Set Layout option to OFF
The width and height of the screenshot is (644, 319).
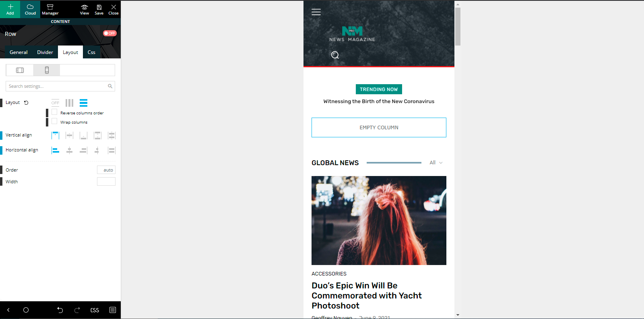pyautogui.click(x=56, y=103)
